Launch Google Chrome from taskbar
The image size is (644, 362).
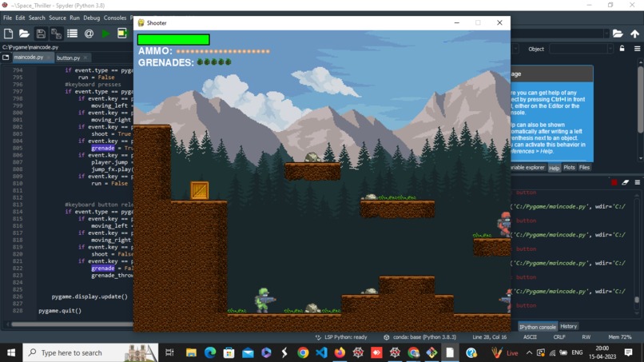(x=303, y=352)
